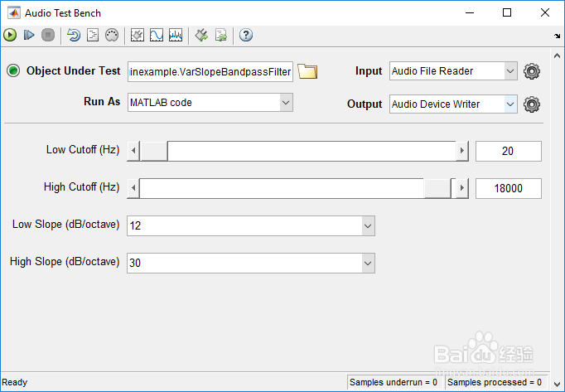Open settings gear next to Input
Viewport: 565px width, 392px height.
(x=533, y=71)
